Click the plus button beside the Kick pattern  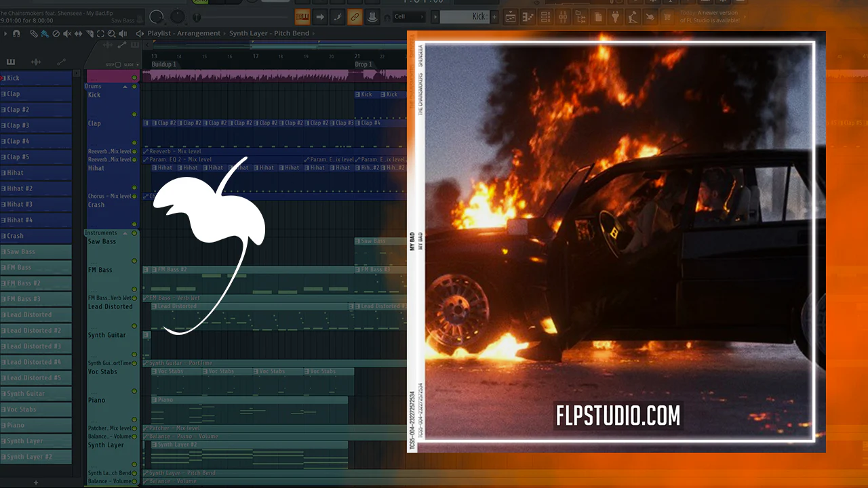point(494,17)
